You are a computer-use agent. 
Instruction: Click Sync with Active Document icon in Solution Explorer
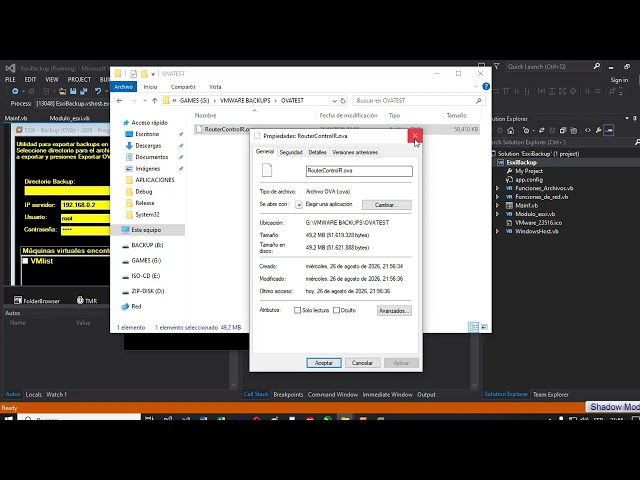tap(542, 131)
